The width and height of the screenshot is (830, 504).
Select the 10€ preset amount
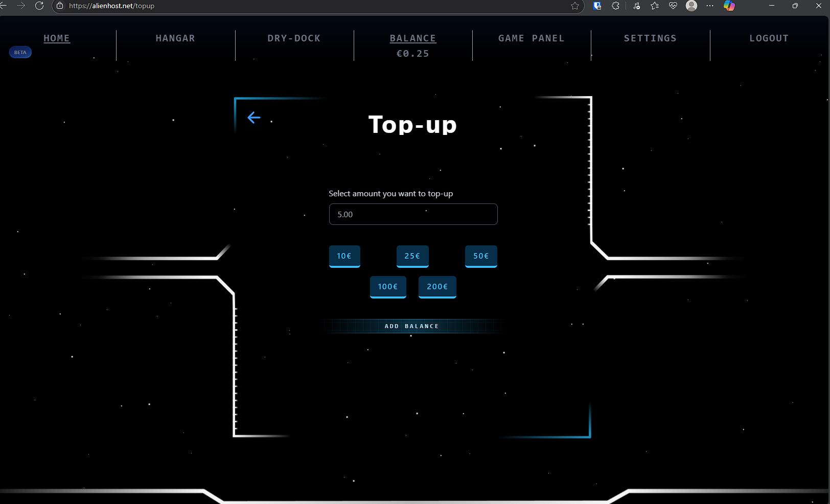coord(344,256)
